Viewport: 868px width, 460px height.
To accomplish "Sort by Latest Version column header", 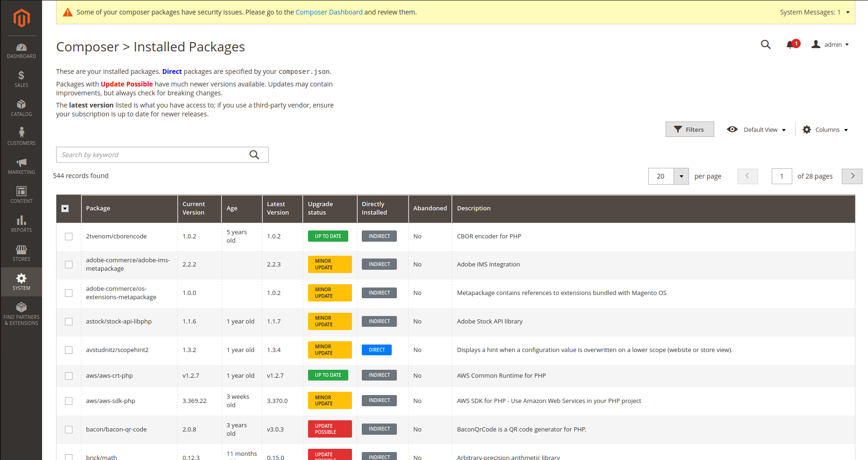I will tap(282, 208).
